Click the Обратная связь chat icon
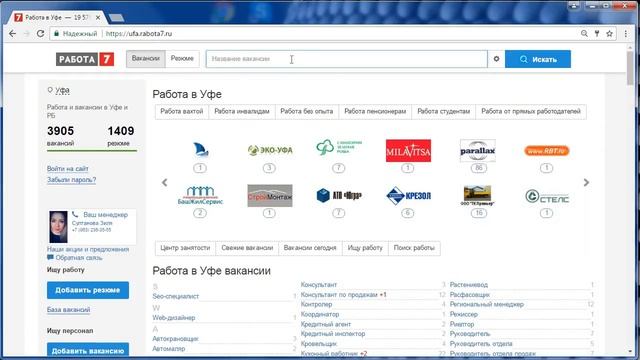The width and height of the screenshot is (640, 360). pos(50,258)
